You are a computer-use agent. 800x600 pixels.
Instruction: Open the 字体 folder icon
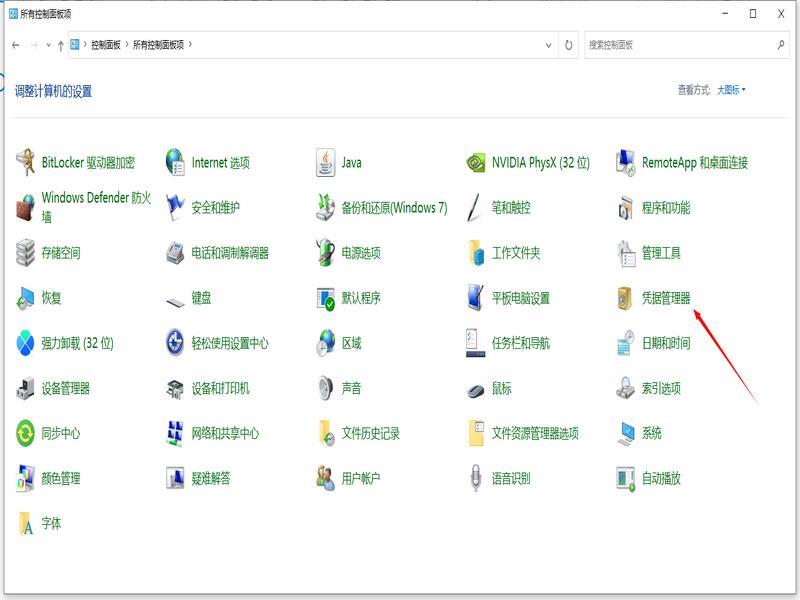tap(25, 523)
